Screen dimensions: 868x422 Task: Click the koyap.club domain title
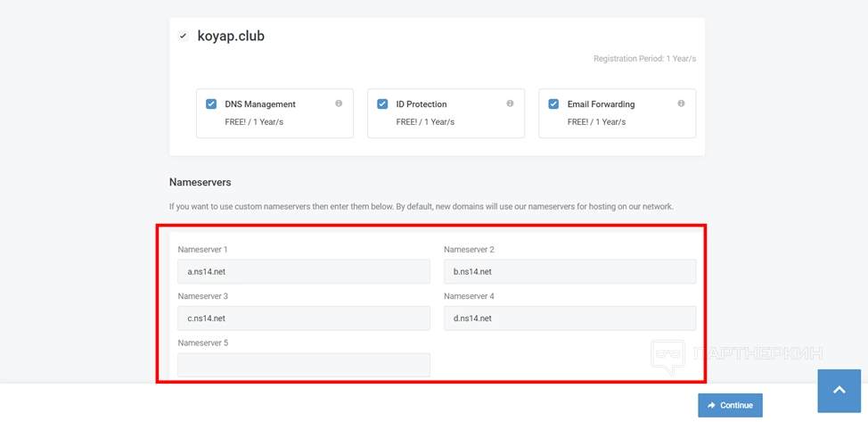pos(231,37)
